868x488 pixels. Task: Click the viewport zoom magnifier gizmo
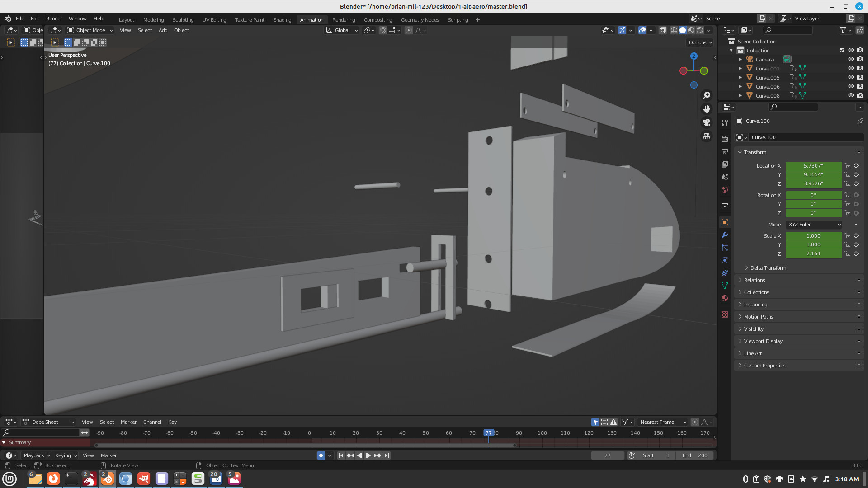pos(707,95)
